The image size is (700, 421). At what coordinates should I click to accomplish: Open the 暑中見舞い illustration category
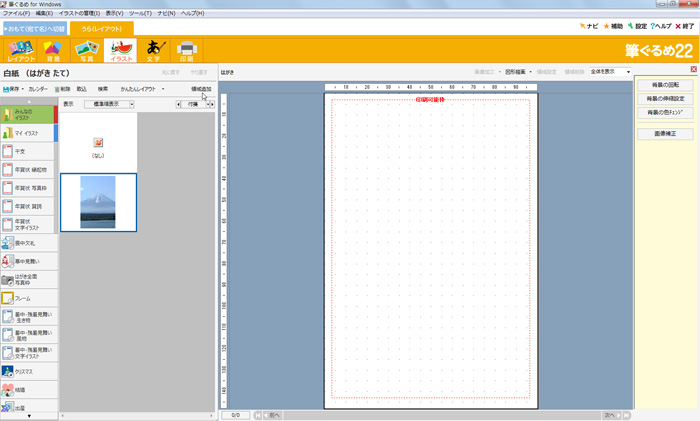pyautogui.click(x=28, y=261)
